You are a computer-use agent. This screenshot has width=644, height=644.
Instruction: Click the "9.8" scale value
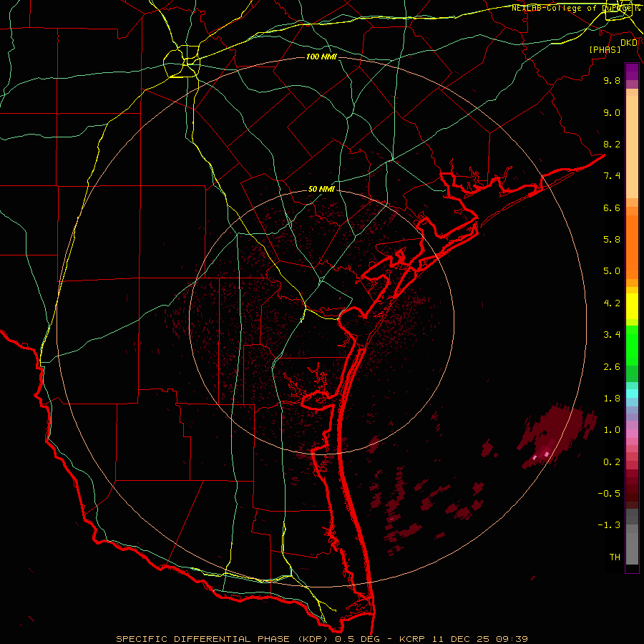[x=612, y=80]
